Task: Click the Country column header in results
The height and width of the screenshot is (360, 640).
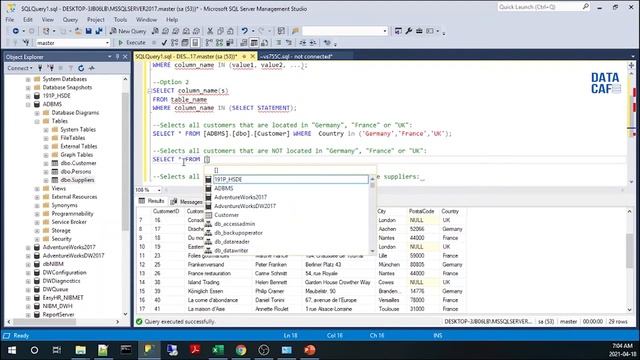Action: pyautogui.click(x=450, y=211)
